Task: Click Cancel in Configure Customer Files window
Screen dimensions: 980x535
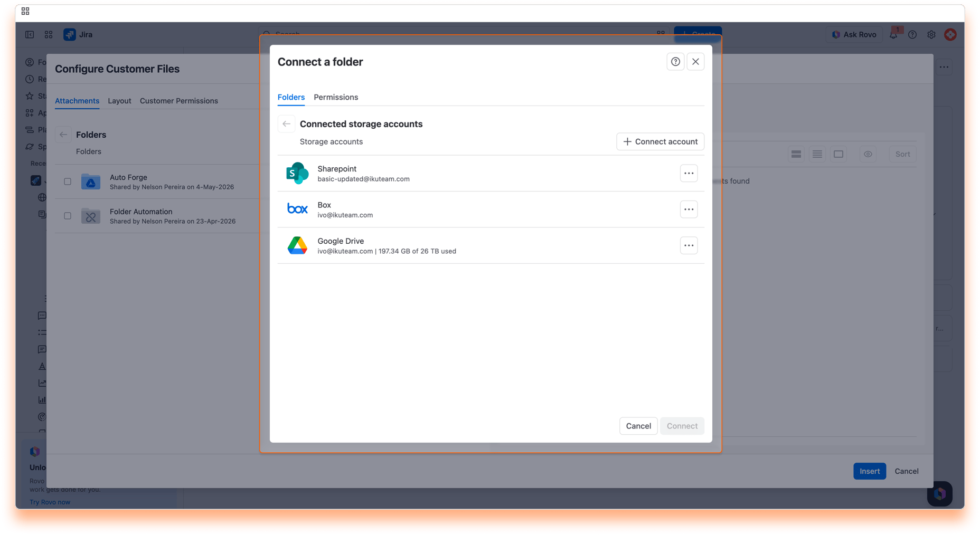Action: (906, 471)
